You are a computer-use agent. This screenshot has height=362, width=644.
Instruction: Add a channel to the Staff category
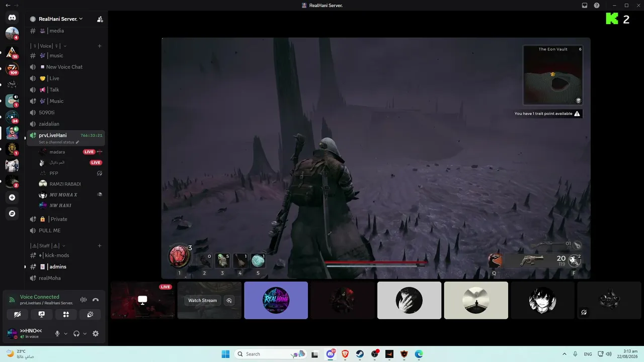tap(100, 246)
